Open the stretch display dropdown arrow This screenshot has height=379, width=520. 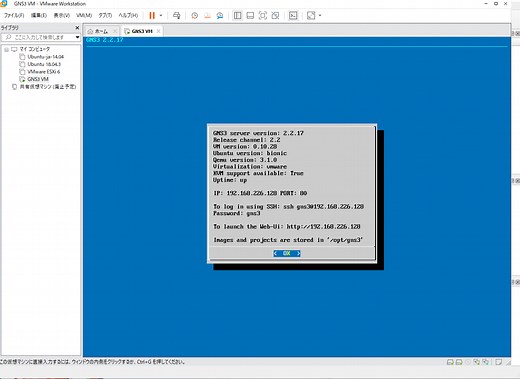click(x=320, y=15)
